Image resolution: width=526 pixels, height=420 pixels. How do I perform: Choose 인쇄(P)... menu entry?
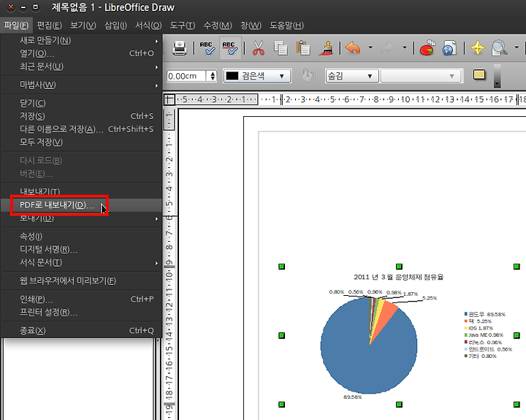(81, 299)
